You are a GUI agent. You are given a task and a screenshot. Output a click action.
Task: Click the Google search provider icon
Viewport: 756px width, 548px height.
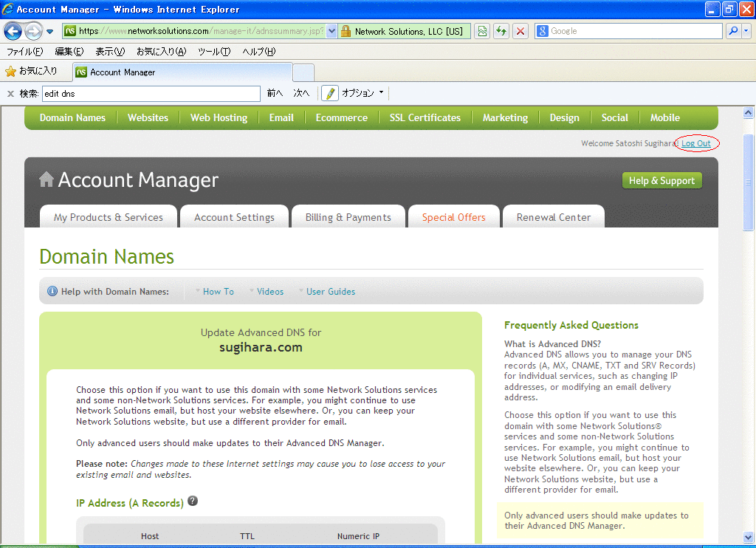pyautogui.click(x=543, y=31)
